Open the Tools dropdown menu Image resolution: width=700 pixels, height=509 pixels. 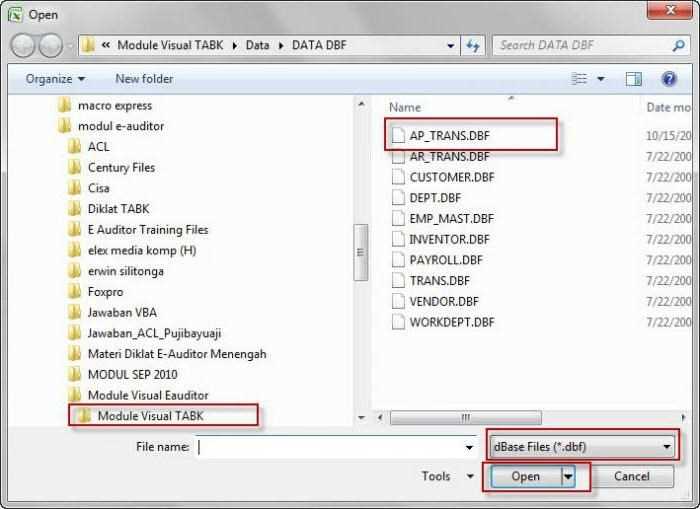[447, 476]
